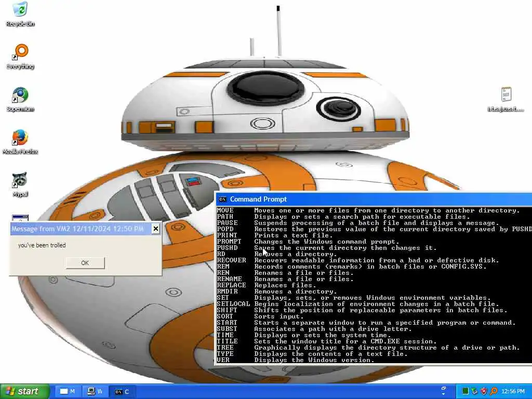532x399 pixels.
Task: Click the Command Prompt title bar icon
Action: 222,199
